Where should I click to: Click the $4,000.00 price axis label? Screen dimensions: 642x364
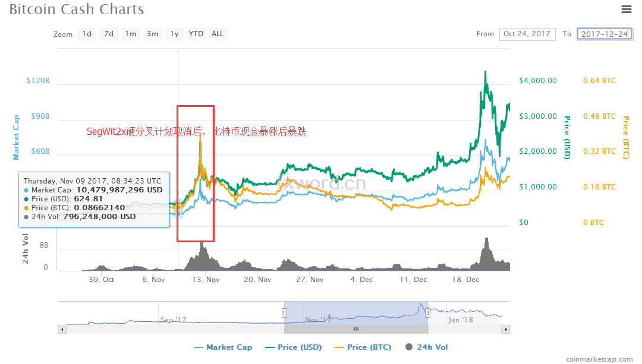click(538, 81)
